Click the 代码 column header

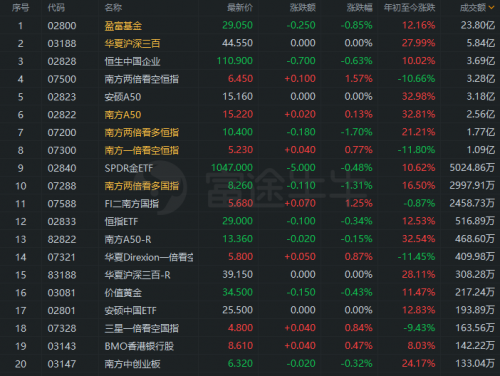click(56, 7)
